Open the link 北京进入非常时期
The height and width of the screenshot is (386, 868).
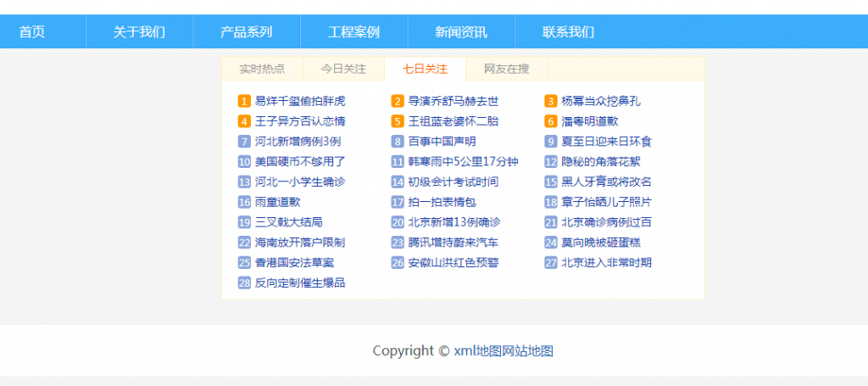(x=607, y=262)
